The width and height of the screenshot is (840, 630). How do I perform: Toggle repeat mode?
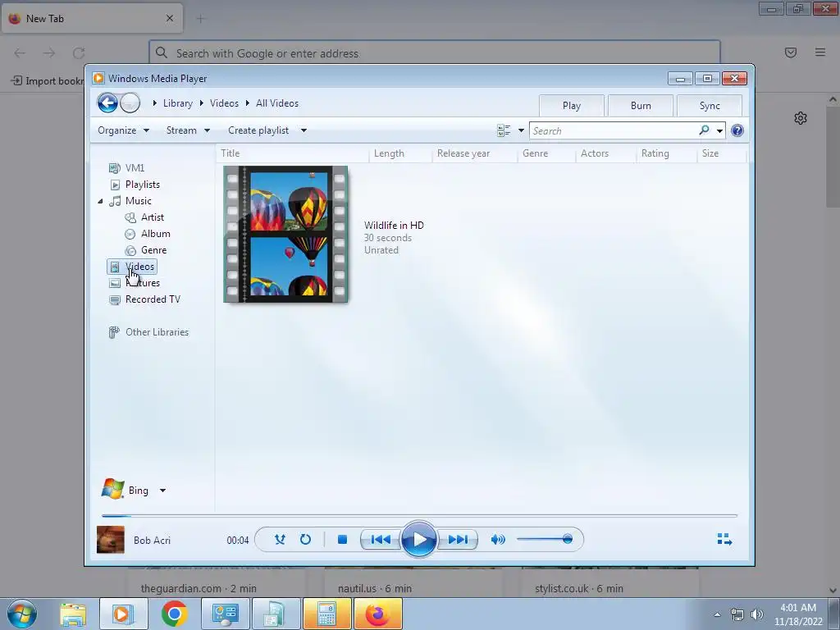click(305, 540)
